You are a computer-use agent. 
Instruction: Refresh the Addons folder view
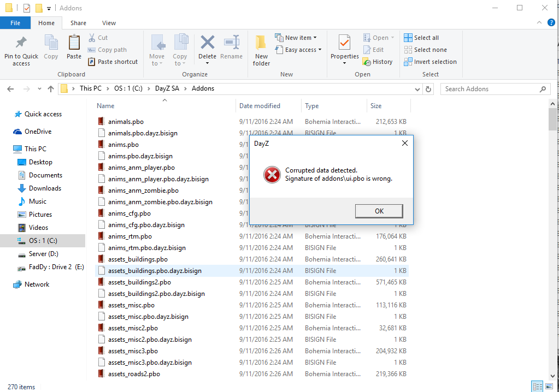click(x=428, y=89)
